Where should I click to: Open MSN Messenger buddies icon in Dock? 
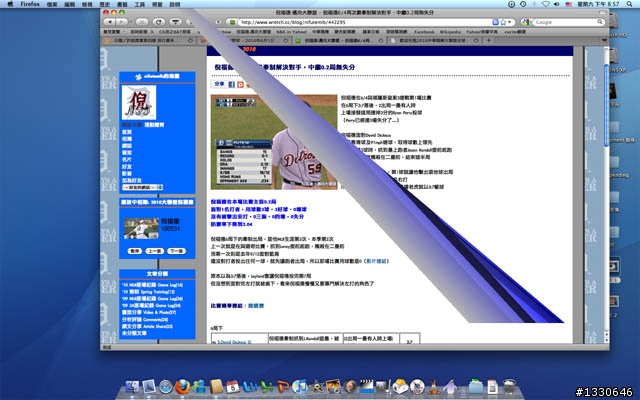pos(200,387)
